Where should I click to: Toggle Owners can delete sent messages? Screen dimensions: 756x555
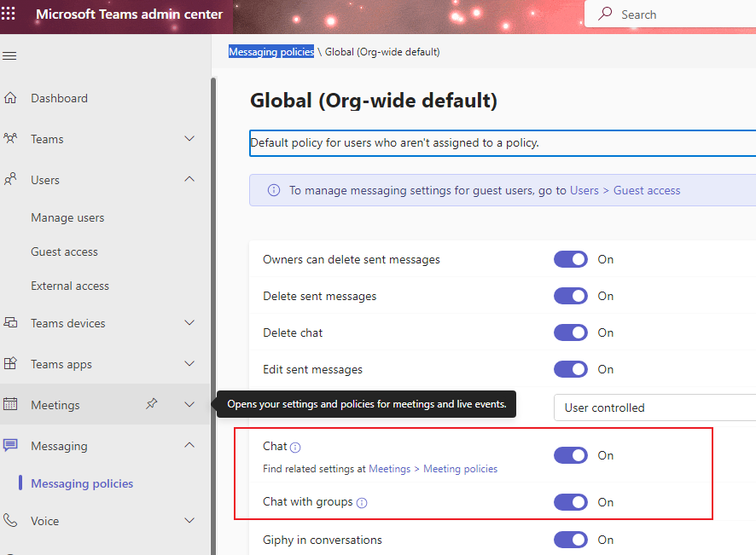[570, 259]
